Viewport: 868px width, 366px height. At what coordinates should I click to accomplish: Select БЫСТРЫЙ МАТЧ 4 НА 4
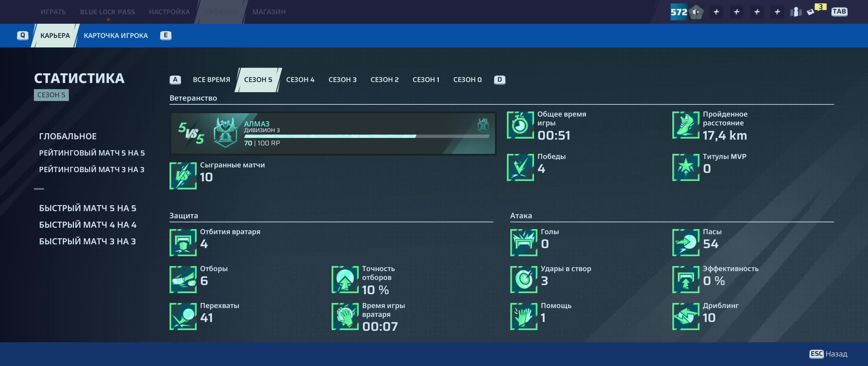point(88,225)
